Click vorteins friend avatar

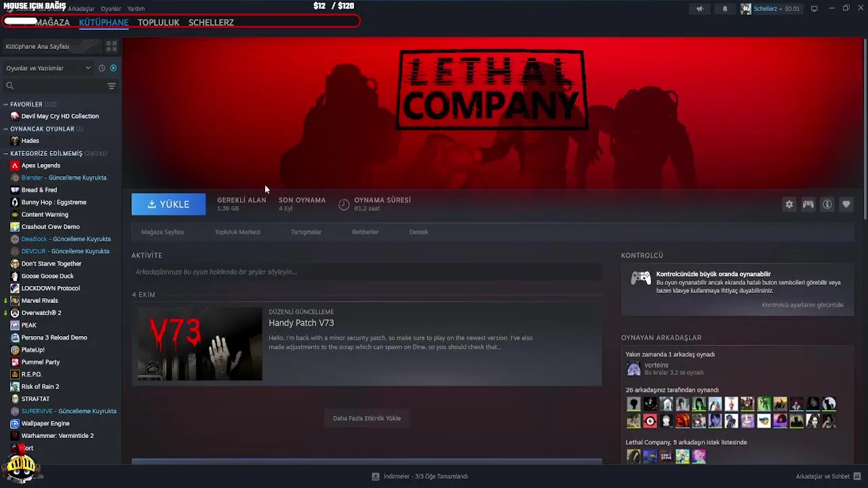633,369
